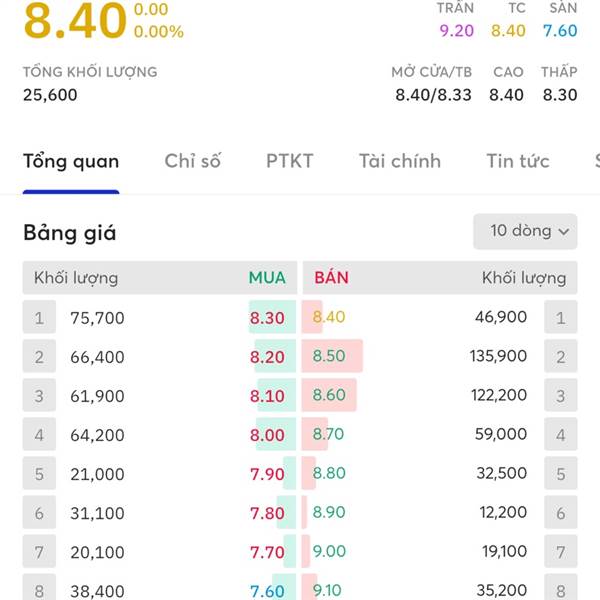Click the 8.00 buy price
600x600 pixels.
[x=268, y=435]
